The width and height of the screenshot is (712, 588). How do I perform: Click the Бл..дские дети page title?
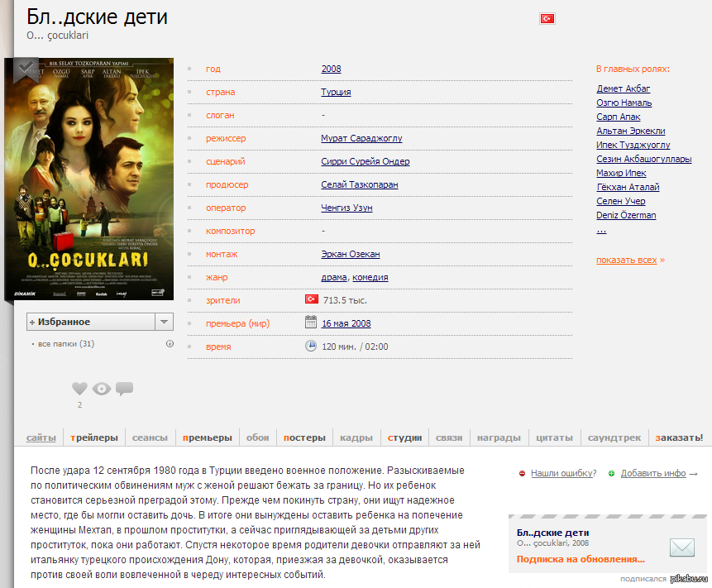(98, 17)
